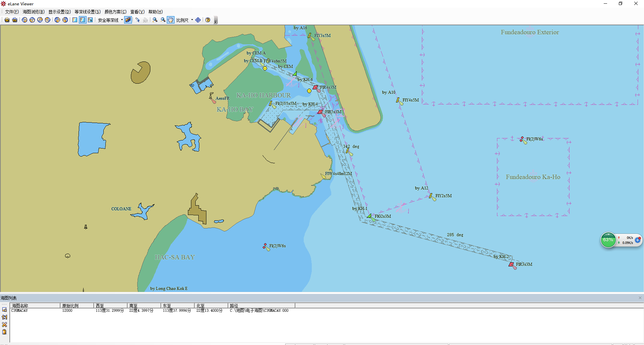644x345 pixels.
Task: Click the 1:1 original scale icon
Action: 4,317
